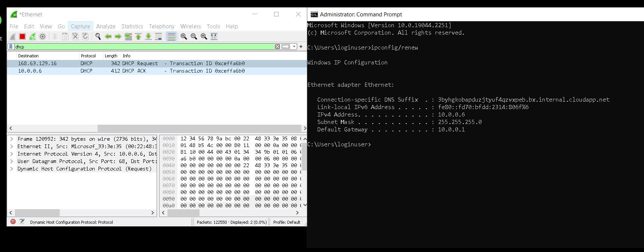The width and height of the screenshot is (644, 252).
Task: Sort by Length column header
Action: 112,56
